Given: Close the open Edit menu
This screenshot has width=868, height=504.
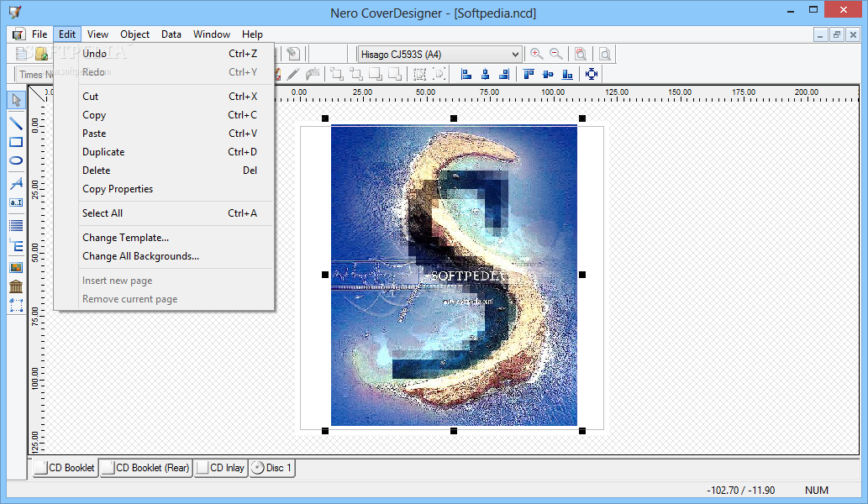Looking at the screenshot, I should (x=67, y=34).
